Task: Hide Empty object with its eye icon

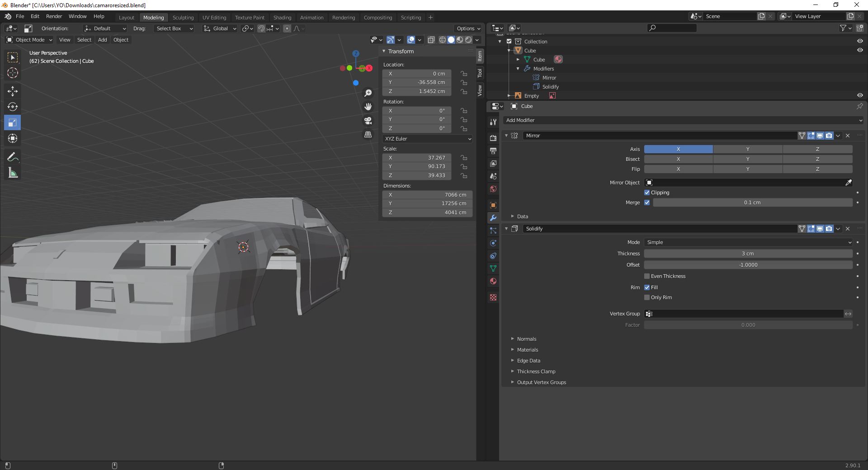Action: (x=860, y=95)
